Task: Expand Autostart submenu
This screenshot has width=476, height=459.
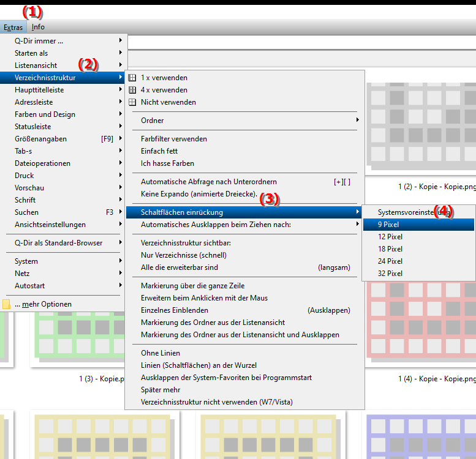Action: 62,286
